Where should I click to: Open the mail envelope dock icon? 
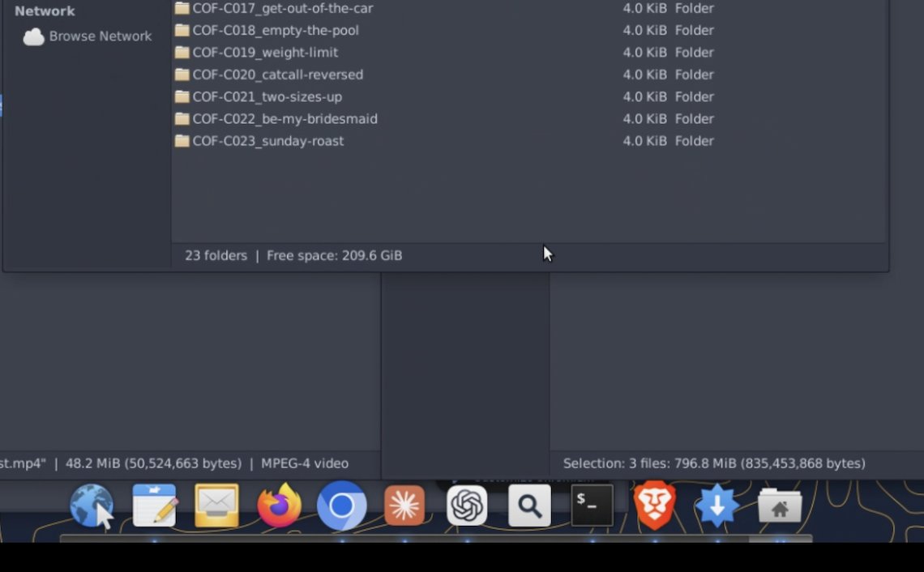[217, 506]
